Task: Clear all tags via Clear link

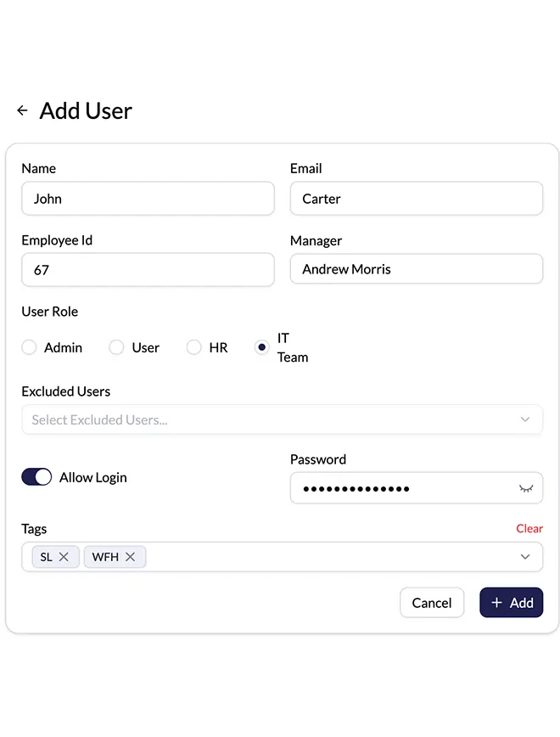Action: [529, 528]
